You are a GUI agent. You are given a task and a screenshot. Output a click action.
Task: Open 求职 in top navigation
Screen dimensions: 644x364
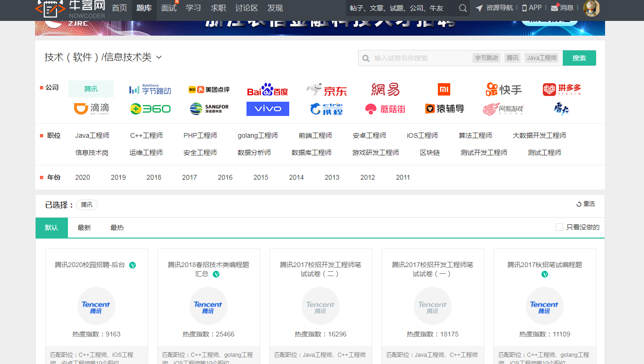tap(218, 8)
